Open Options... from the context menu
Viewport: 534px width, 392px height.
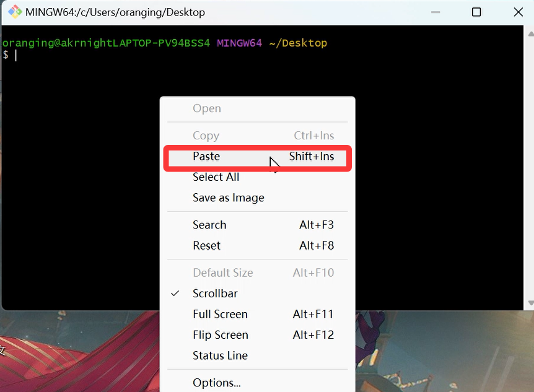258,383
